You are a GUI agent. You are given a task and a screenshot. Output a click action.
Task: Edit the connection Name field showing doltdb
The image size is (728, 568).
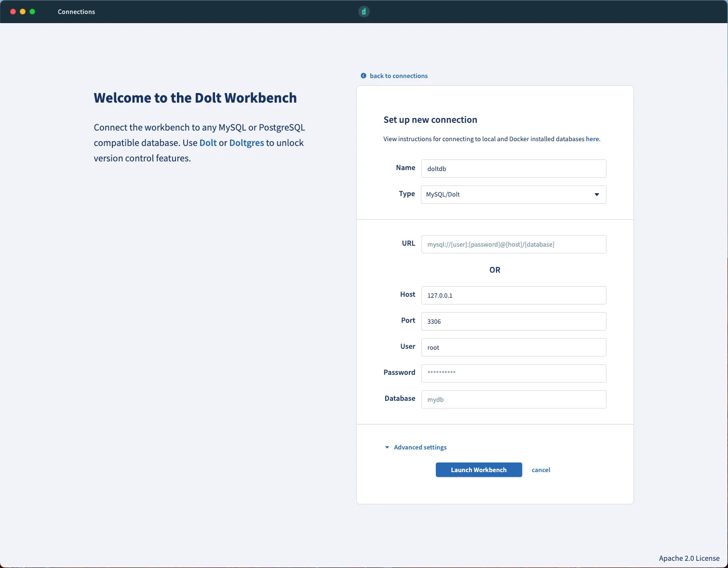513,169
